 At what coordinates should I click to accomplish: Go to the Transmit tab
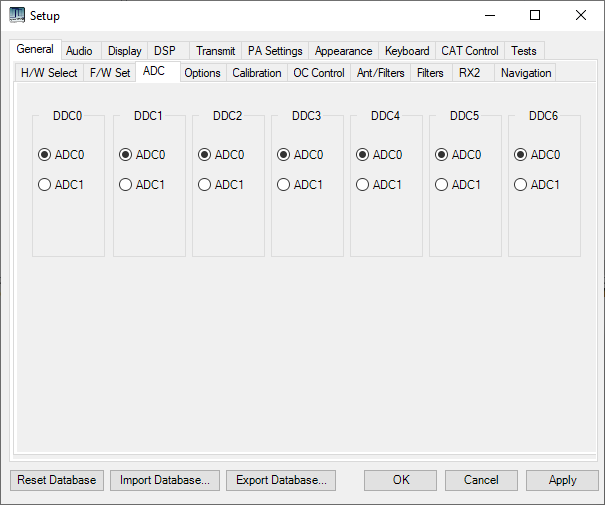tap(215, 51)
